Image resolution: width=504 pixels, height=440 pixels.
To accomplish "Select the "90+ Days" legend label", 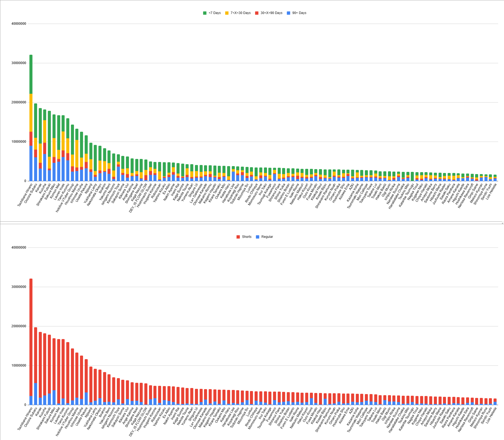I will [299, 13].
